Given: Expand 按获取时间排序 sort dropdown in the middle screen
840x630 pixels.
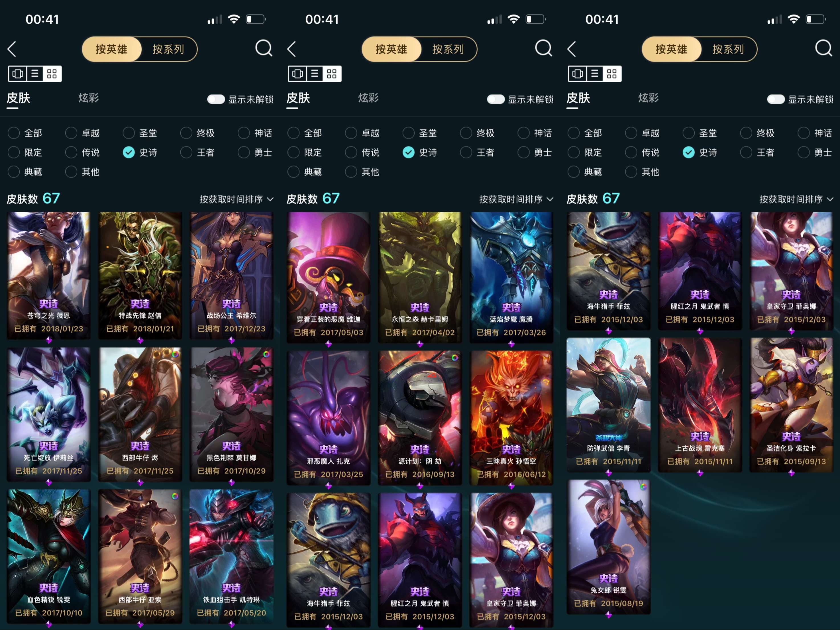Looking at the screenshot, I should click(516, 199).
